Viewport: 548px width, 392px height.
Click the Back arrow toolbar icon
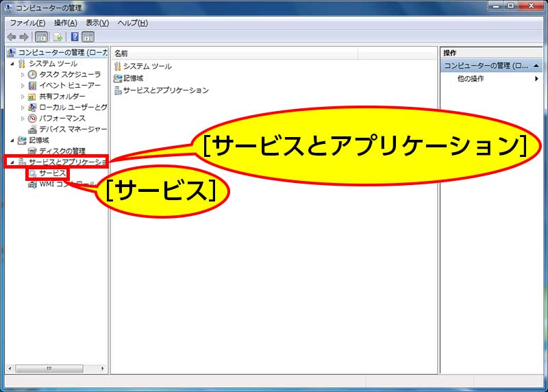pyautogui.click(x=12, y=37)
